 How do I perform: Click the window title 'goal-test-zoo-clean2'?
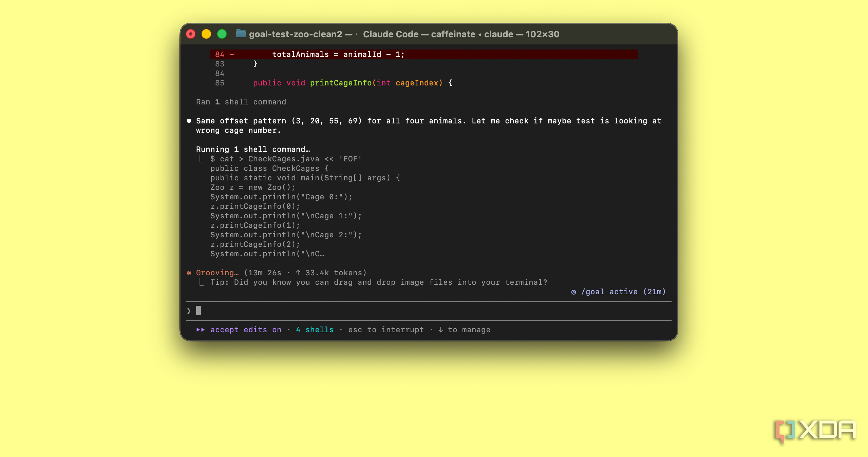[x=296, y=34]
